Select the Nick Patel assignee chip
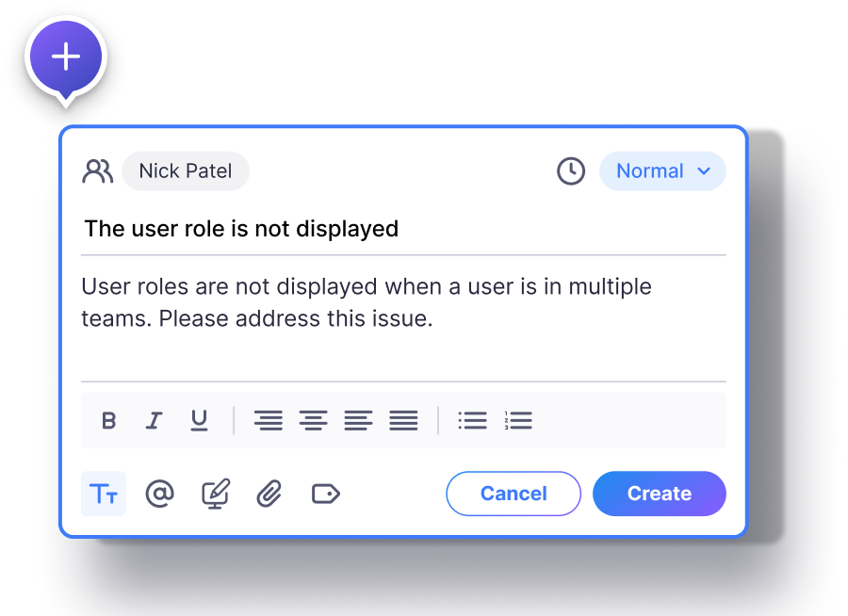Viewport: 848px width, 616px height. point(186,171)
